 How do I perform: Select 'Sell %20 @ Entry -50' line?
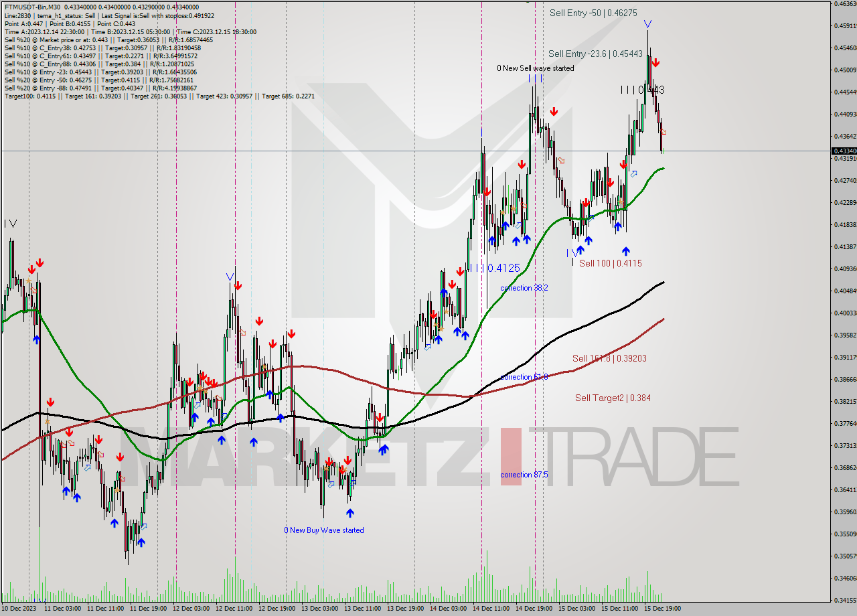click(x=98, y=80)
